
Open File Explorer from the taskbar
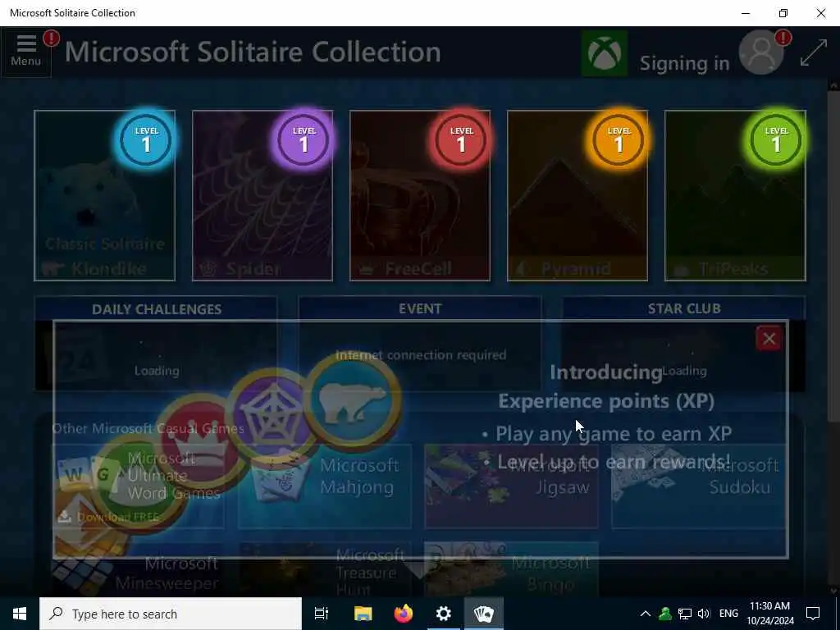(x=363, y=614)
